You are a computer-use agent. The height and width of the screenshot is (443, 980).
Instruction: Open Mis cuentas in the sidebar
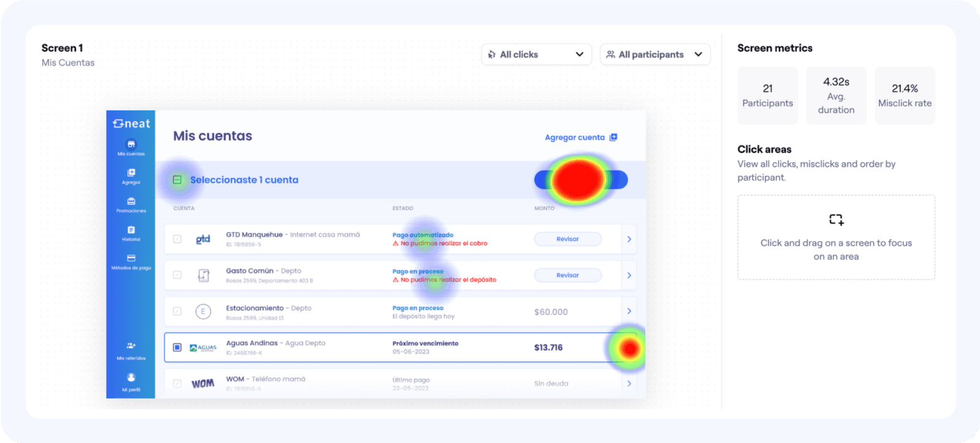click(131, 148)
